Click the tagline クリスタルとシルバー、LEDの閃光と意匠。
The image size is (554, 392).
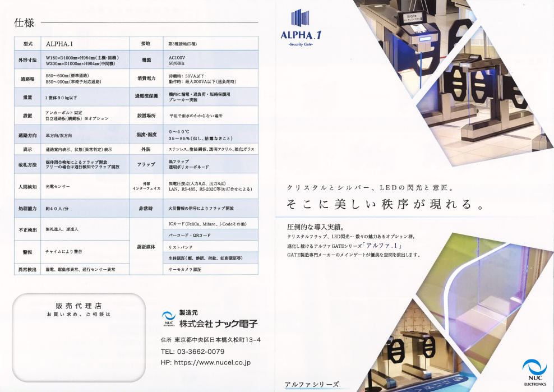[x=370, y=188]
